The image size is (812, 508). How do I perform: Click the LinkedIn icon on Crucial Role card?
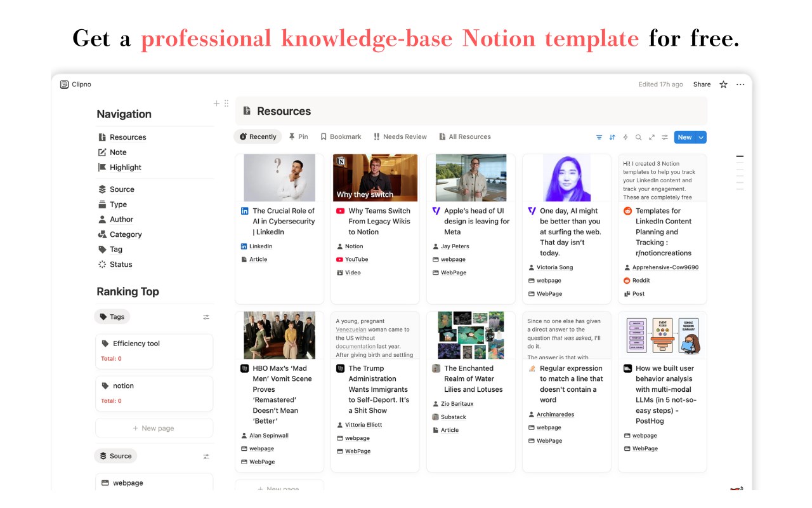coord(245,211)
